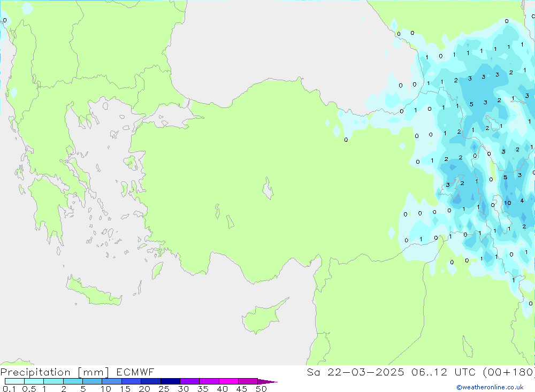Click the 'ECMWF' model name label

pos(135,372)
